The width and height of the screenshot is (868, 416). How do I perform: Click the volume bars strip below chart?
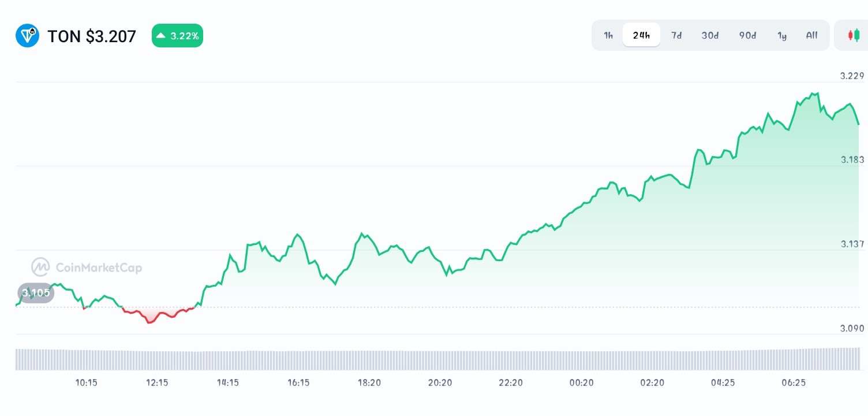click(x=437, y=359)
